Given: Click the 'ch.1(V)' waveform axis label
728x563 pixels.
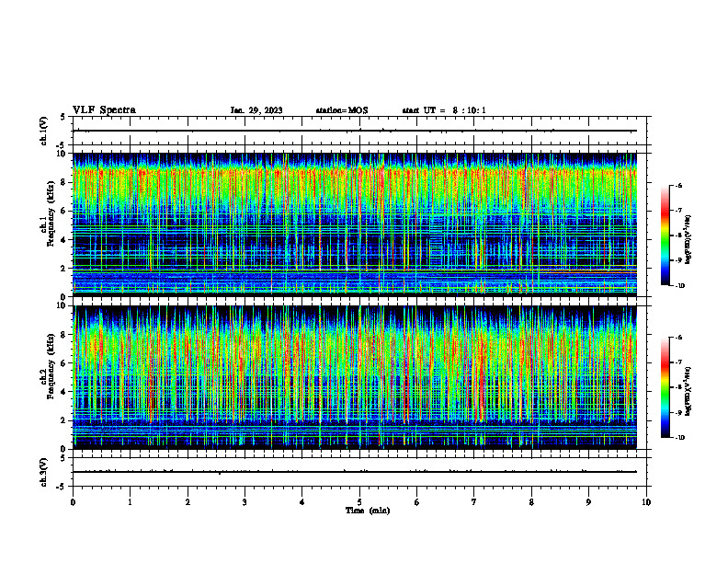Looking at the screenshot, I should click(x=43, y=131).
